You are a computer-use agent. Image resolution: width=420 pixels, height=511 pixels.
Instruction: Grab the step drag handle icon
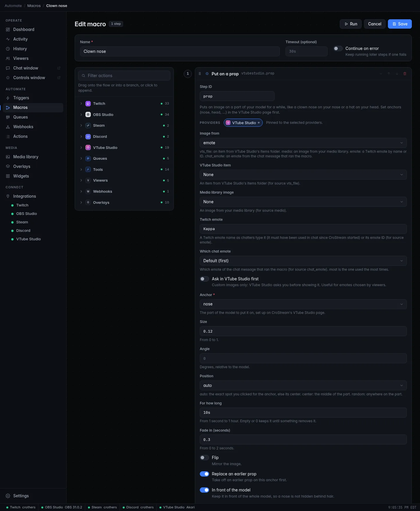200,74
